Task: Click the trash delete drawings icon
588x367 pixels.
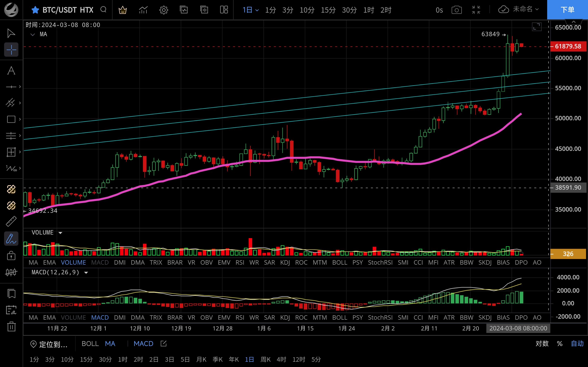Action: [x=11, y=326]
